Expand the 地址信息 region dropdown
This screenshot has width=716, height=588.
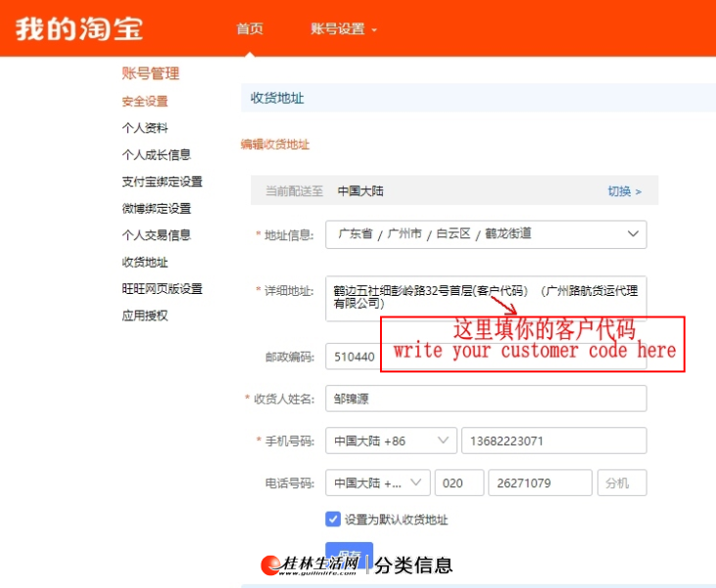pos(486,234)
